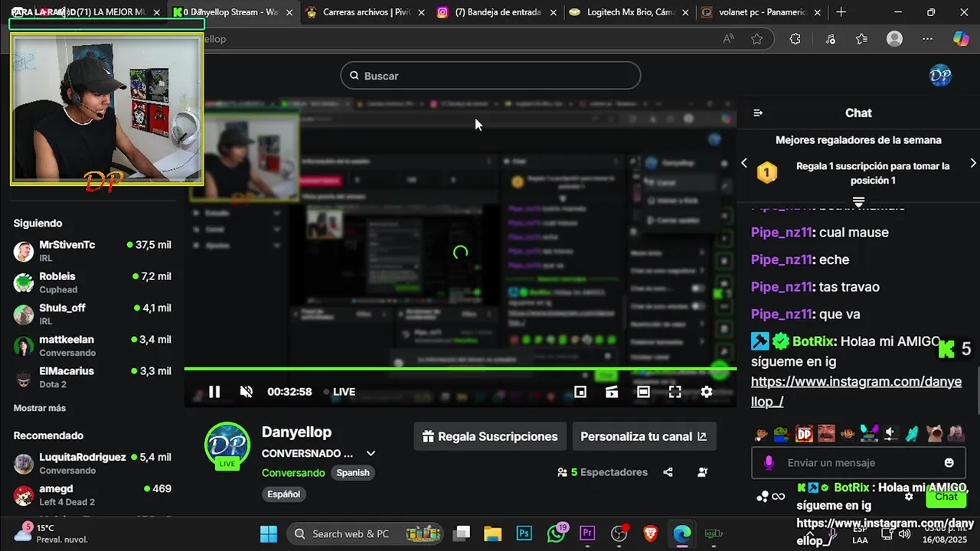The height and width of the screenshot is (551, 980).
Task: Switch to volanet pc Panamericana tab
Action: (x=762, y=12)
